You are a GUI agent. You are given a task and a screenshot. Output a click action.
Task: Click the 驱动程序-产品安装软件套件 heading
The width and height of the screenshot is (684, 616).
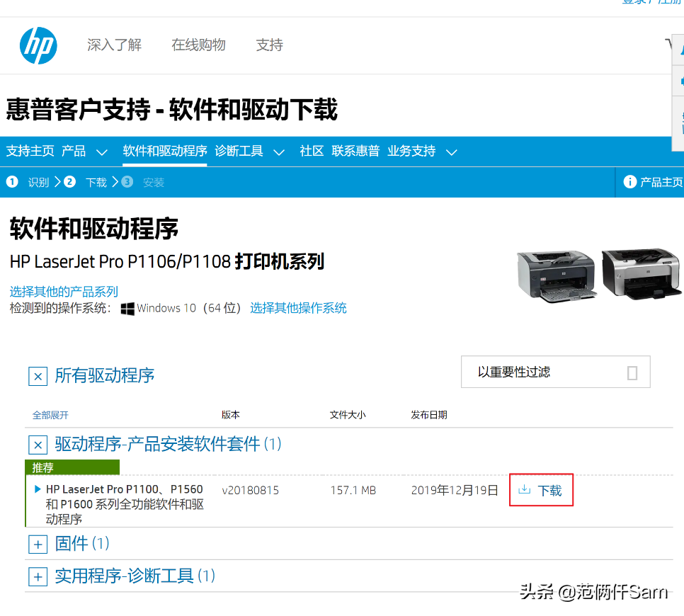tap(168, 444)
